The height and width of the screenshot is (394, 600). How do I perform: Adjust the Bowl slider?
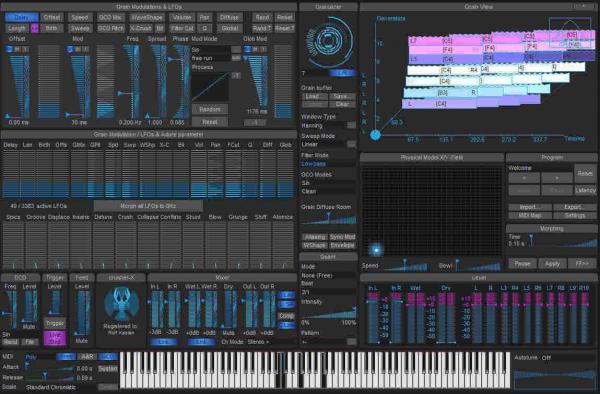478,265
